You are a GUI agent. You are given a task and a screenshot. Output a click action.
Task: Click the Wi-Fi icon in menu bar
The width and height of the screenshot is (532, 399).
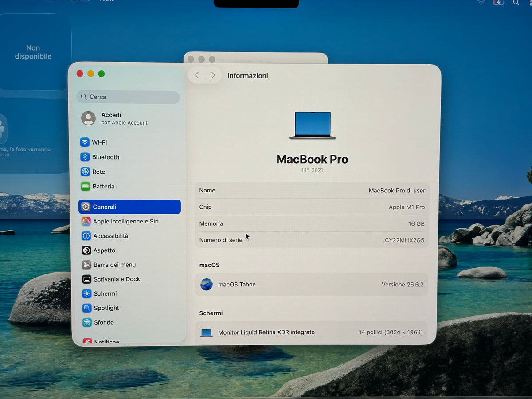point(481,3)
